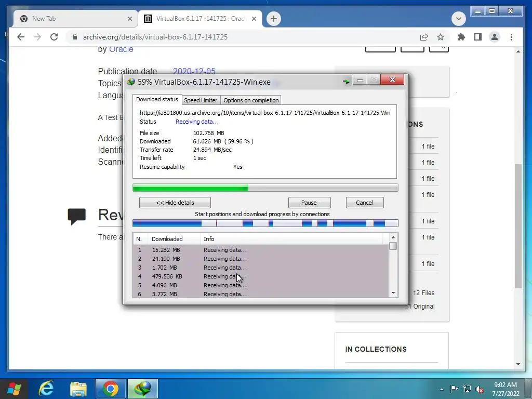Launch Internet Explorer from taskbar
The height and width of the screenshot is (399, 532).
pos(46,389)
